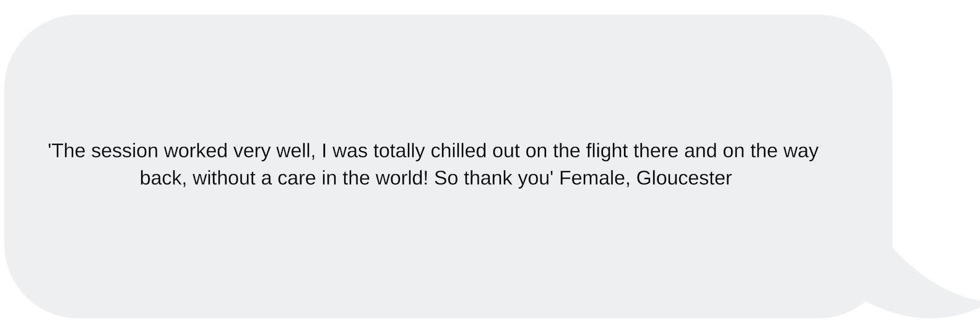Click the opening word 'The'
This screenshot has width=980, height=326.
point(67,151)
